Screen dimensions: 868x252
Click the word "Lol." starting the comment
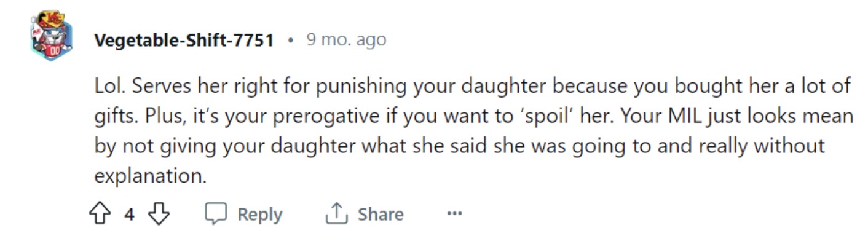click(x=109, y=86)
